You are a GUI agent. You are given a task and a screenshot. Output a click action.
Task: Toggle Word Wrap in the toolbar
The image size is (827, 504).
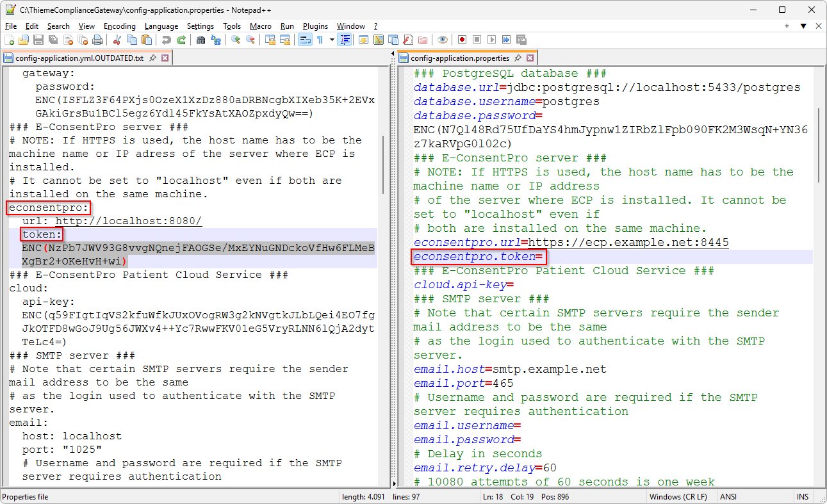tap(305, 40)
